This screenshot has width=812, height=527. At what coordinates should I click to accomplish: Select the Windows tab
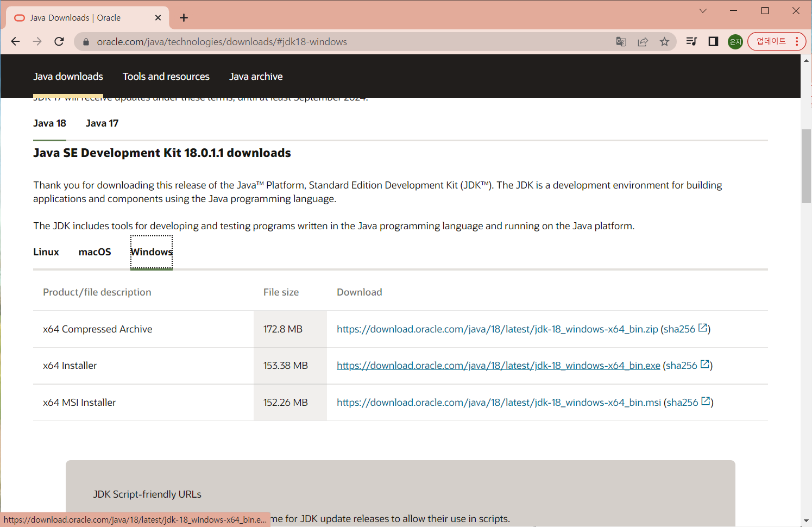(152, 252)
